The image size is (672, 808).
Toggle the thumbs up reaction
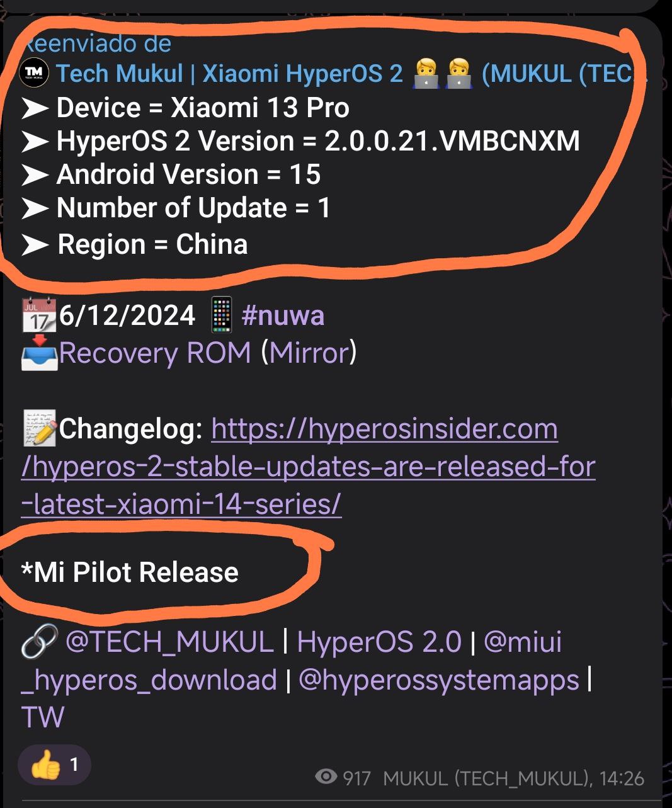54,765
